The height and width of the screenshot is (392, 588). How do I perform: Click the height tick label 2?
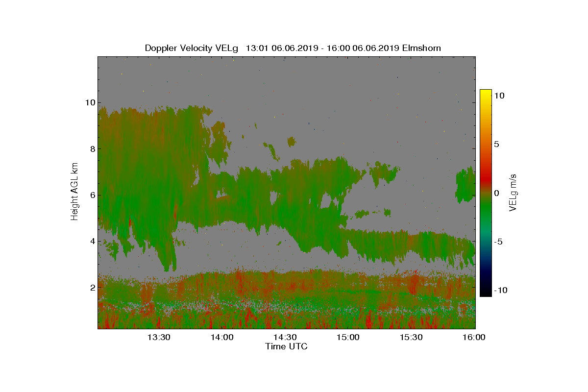point(92,287)
